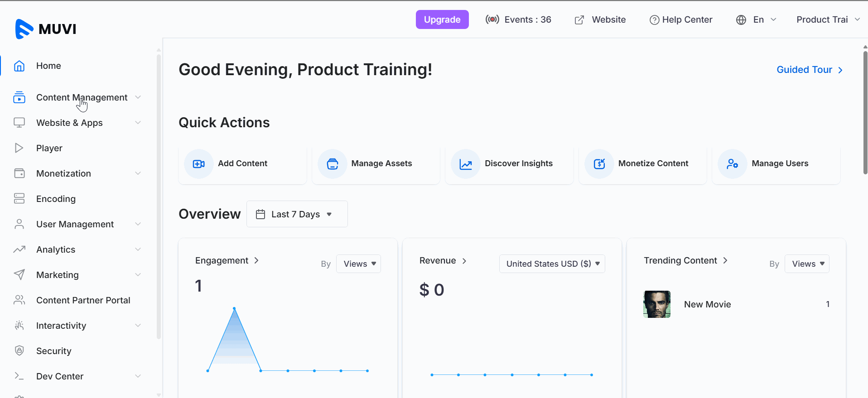Image resolution: width=868 pixels, height=398 pixels.
Task: Open Engagement Views dropdown
Action: click(x=358, y=264)
